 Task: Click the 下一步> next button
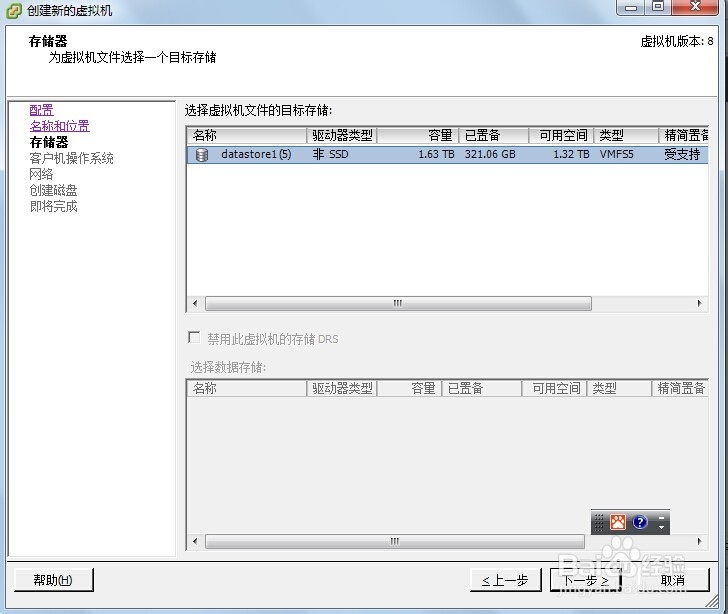pos(586,580)
